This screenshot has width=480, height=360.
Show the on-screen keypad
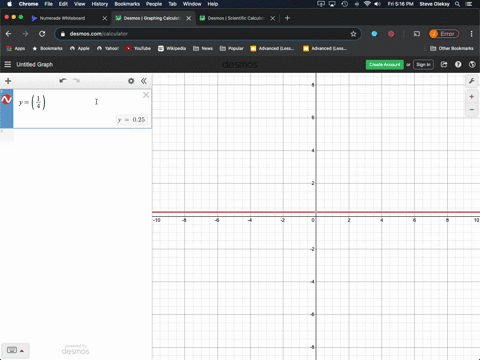click(x=15, y=350)
